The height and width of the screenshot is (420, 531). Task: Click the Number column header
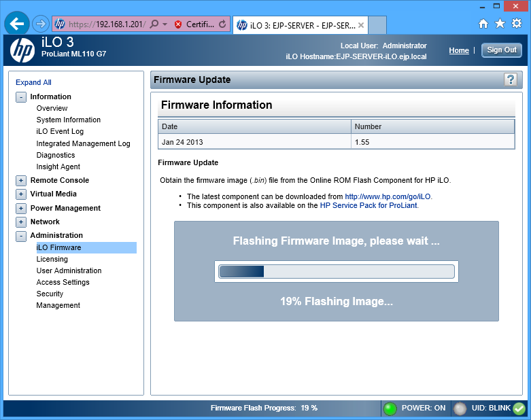point(433,126)
